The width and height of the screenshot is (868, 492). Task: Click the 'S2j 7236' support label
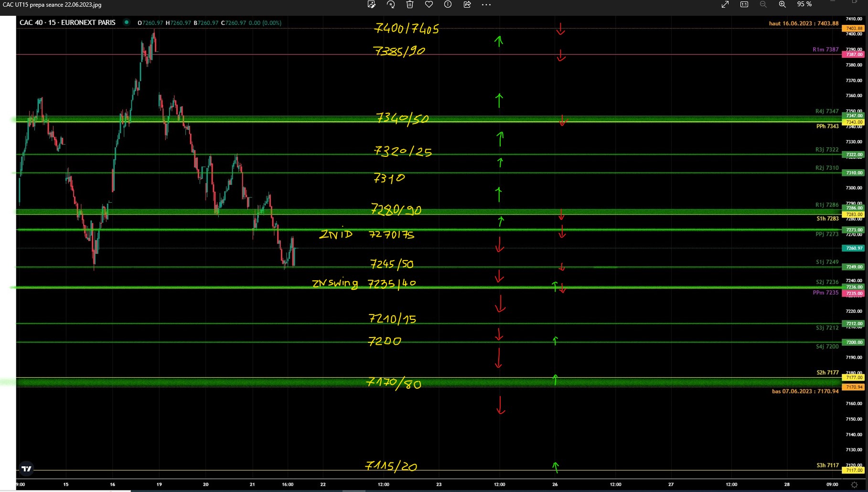(827, 282)
